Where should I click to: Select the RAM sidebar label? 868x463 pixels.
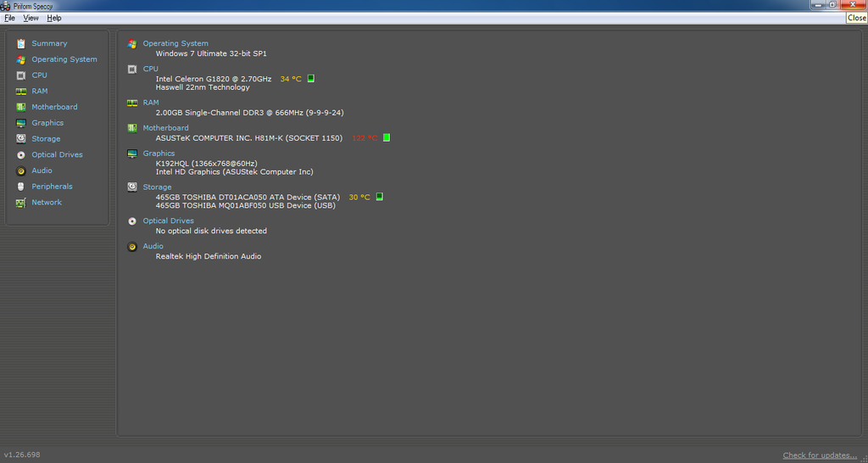39,91
